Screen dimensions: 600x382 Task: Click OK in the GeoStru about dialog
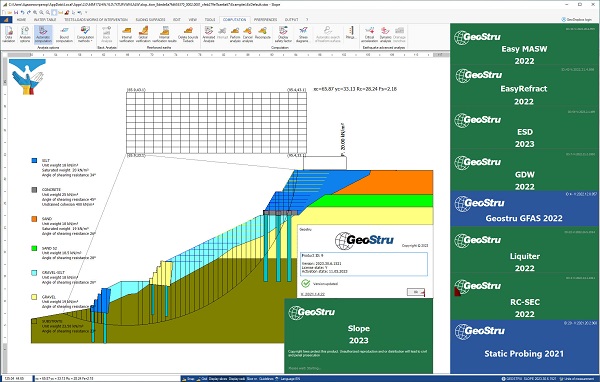(x=416, y=292)
